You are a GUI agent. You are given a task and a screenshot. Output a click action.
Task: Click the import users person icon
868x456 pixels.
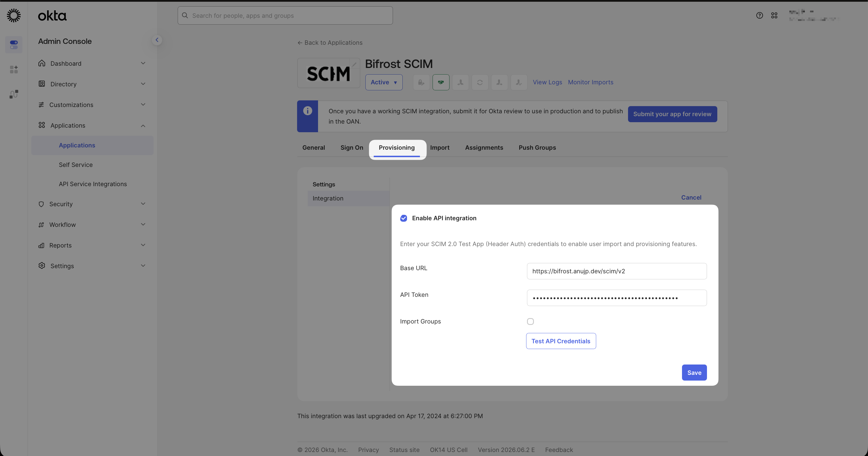click(460, 82)
